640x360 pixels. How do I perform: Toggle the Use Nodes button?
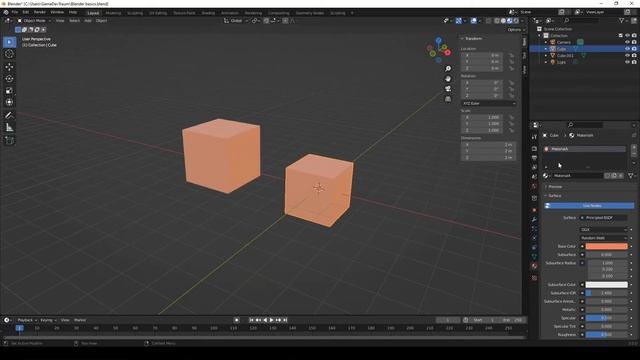pos(589,206)
